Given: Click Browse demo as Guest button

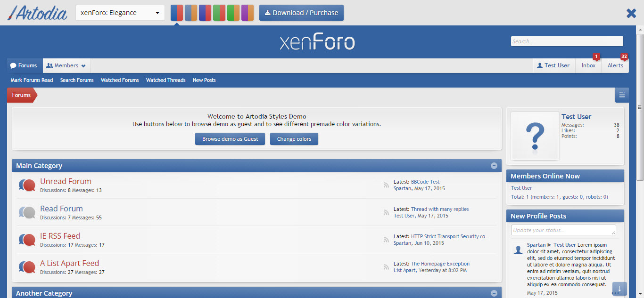Looking at the screenshot, I should point(230,139).
